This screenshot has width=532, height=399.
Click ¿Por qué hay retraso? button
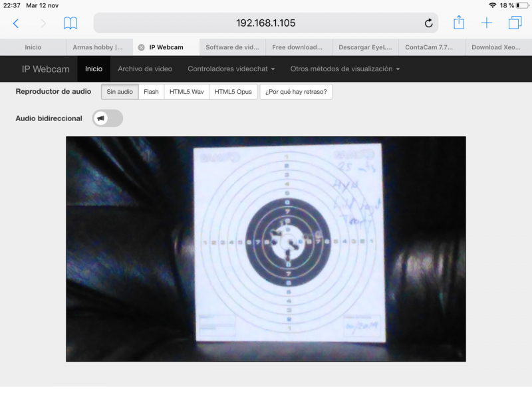(x=296, y=92)
